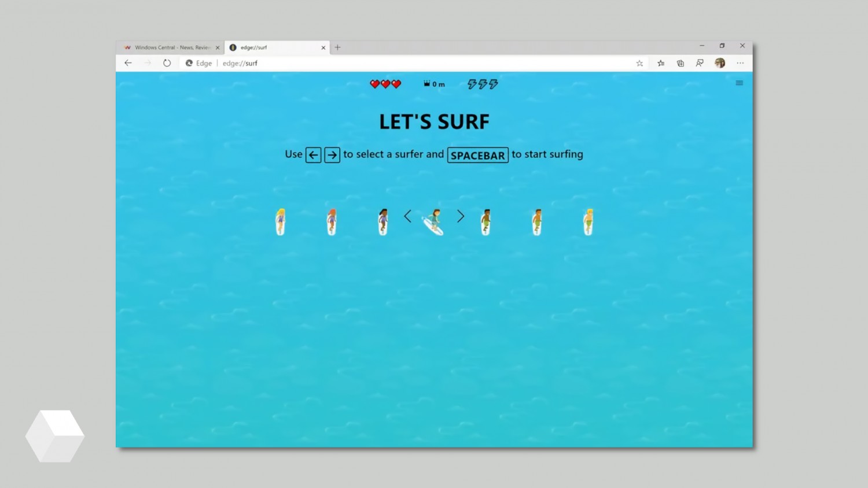Select the edge://surf tab
The width and height of the screenshot is (868, 488).
(x=277, y=47)
